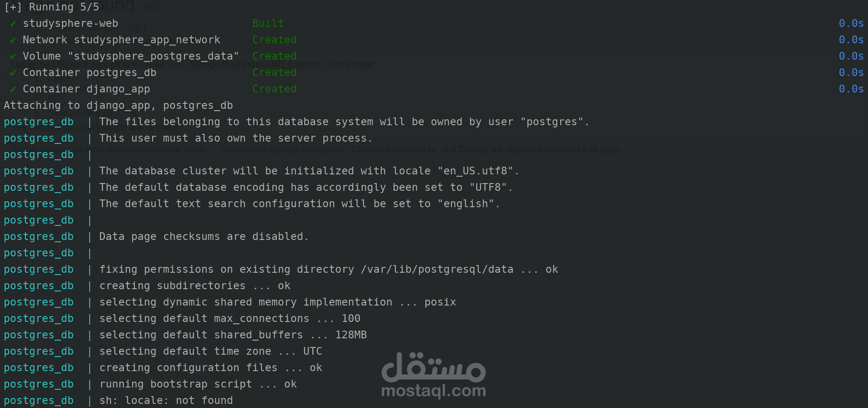Click the Running 5/5 header line
Viewport: 868px width, 408px height.
[x=51, y=7]
